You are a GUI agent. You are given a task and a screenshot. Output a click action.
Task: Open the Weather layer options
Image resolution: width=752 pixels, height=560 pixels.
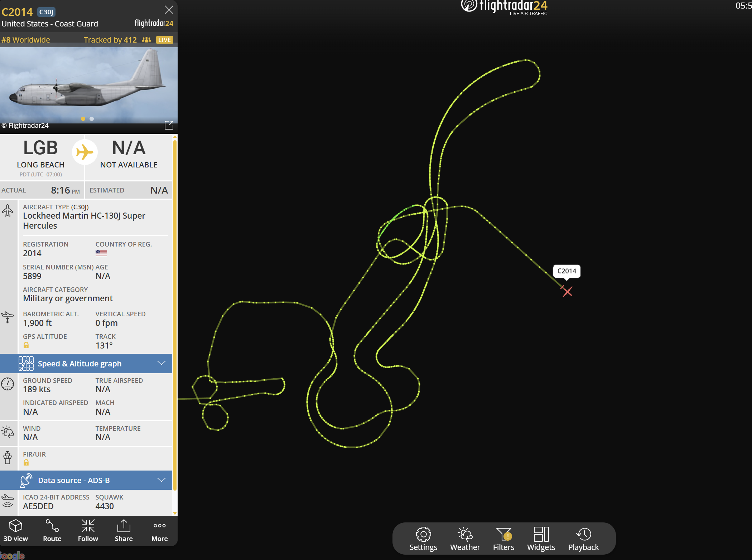(x=465, y=539)
